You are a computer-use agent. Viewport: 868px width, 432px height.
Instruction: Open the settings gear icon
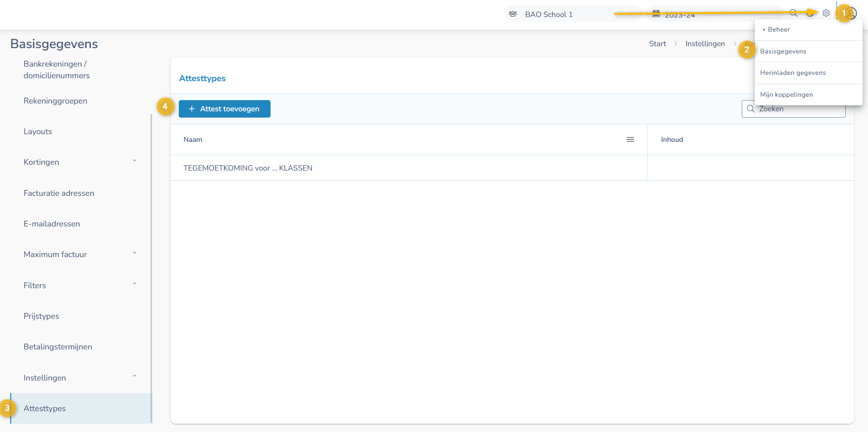826,13
